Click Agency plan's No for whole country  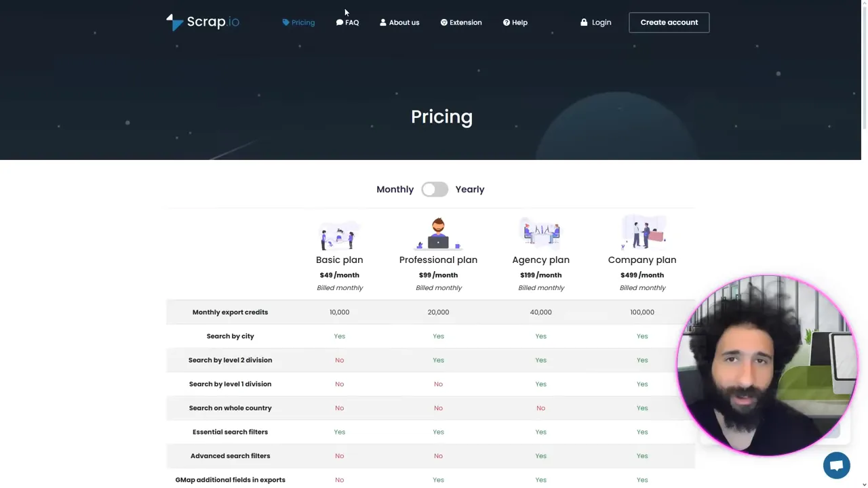point(540,408)
